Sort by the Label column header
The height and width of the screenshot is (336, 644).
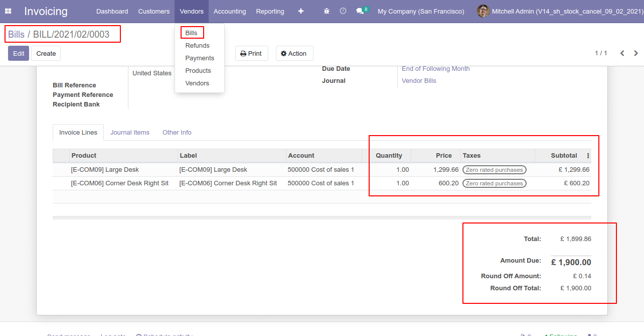coord(232,156)
